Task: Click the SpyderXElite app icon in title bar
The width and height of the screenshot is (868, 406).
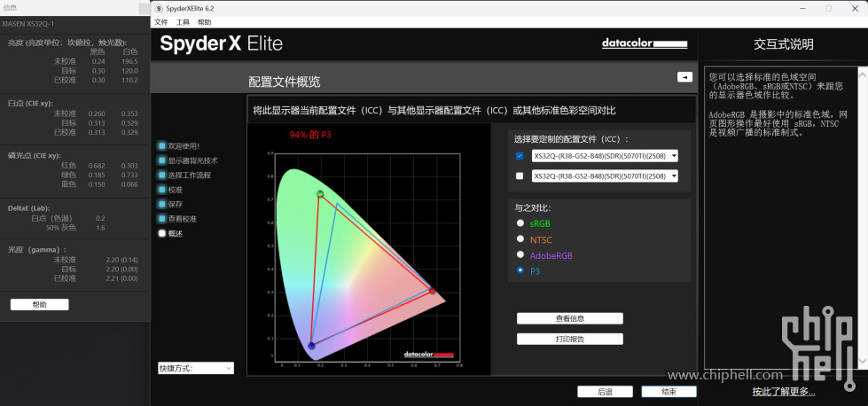Action: click(x=159, y=8)
